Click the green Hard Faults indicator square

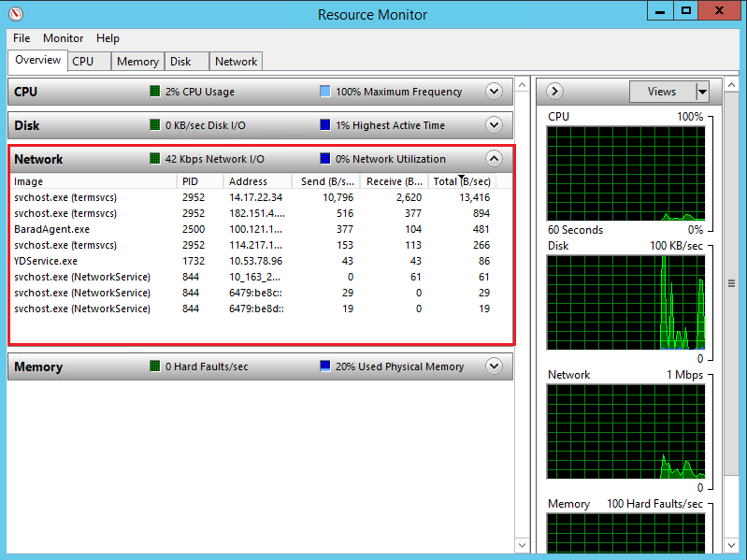155,366
